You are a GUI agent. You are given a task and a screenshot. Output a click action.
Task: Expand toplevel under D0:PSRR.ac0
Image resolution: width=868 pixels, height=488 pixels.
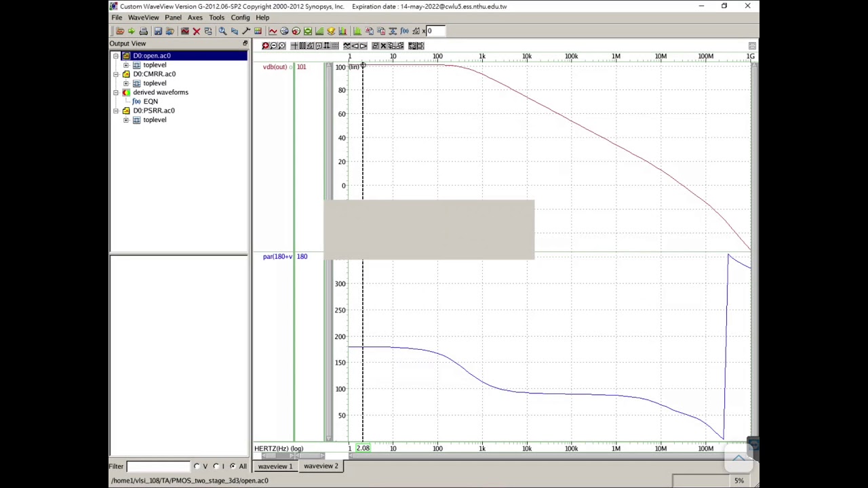tap(125, 120)
